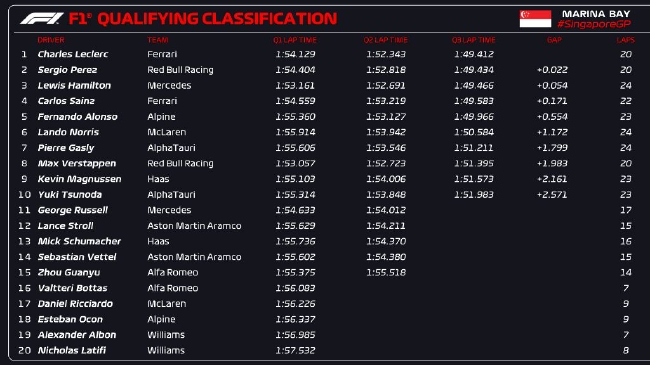This screenshot has height=365, width=650.
Task: Click Fernando Alonso's gap +0.554
Action: pyautogui.click(x=552, y=117)
